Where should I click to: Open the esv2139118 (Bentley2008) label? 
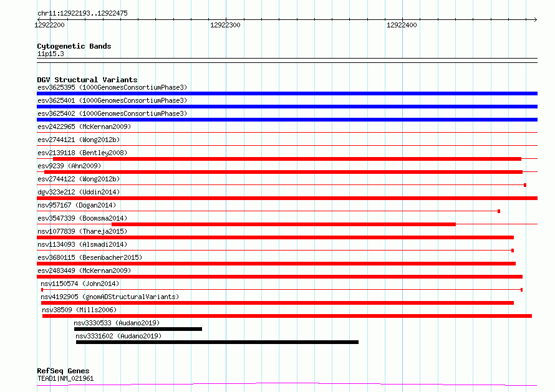(82, 153)
